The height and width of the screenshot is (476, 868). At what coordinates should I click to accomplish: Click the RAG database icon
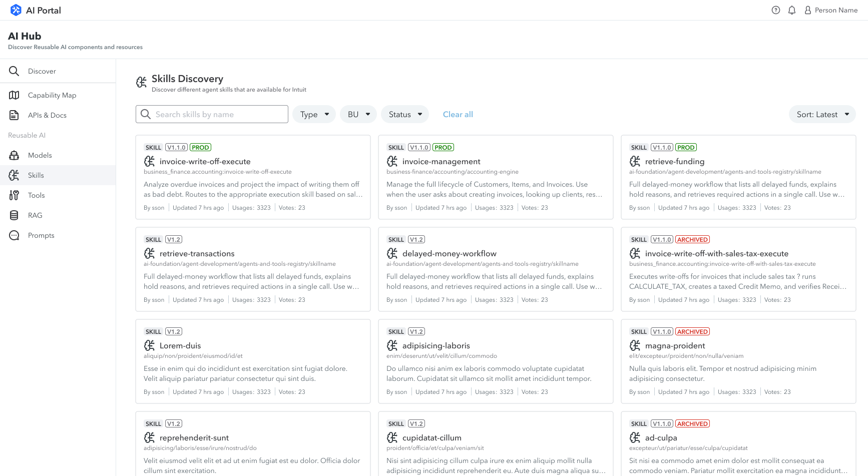tap(14, 215)
